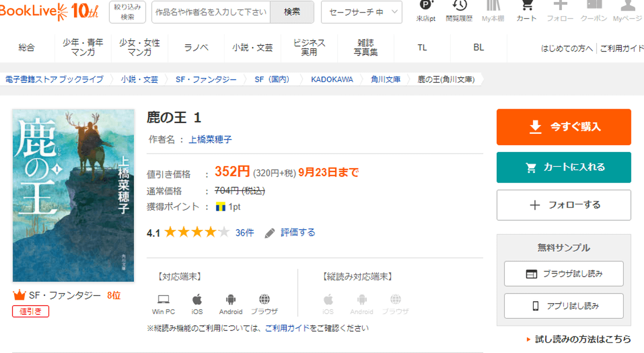Screen dimensions: 644x353
Task: Select the BL tab
Action: 478,48
